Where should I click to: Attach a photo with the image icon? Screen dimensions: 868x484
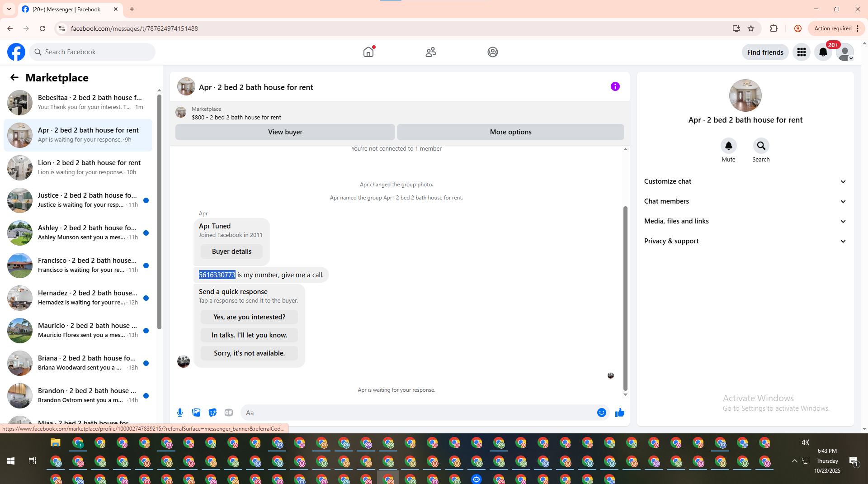[196, 413]
